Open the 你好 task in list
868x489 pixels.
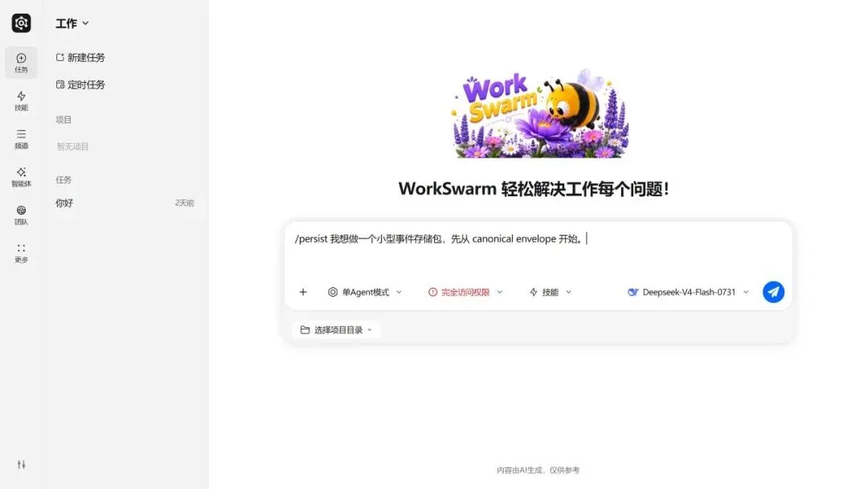click(125, 203)
